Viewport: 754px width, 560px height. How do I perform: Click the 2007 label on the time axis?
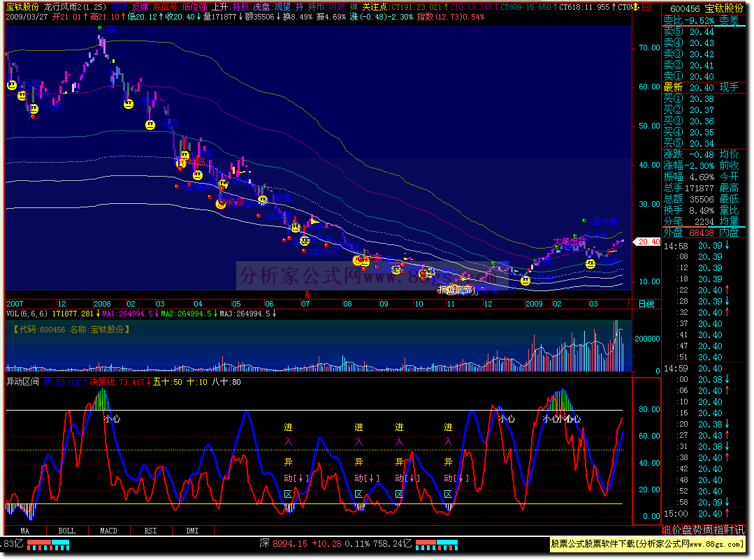click(x=15, y=304)
